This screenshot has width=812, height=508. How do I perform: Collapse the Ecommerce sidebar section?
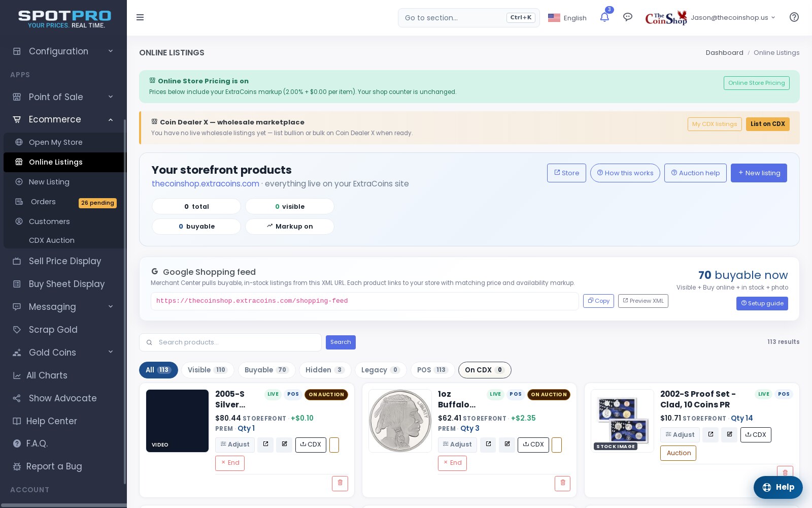pyautogui.click(x=63, y=119)
